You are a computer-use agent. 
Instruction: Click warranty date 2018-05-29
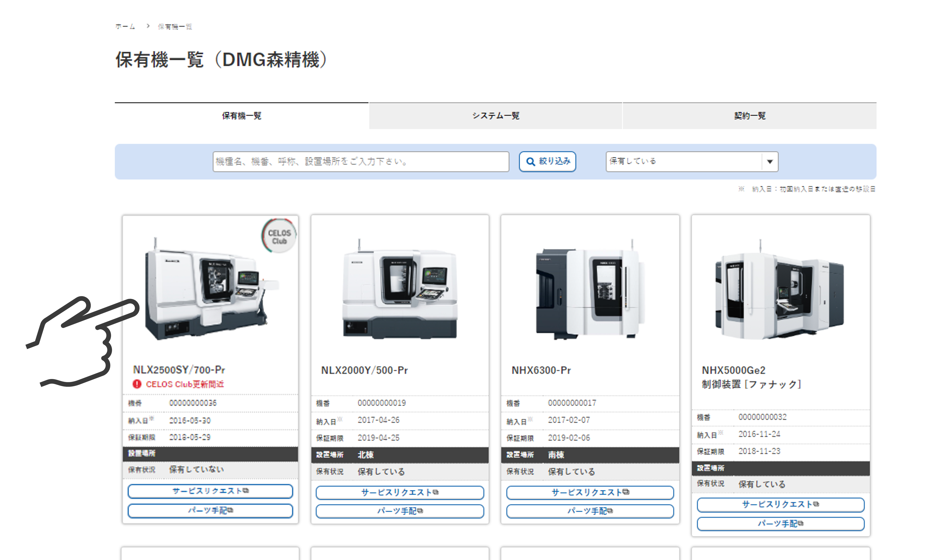(190, 437)
